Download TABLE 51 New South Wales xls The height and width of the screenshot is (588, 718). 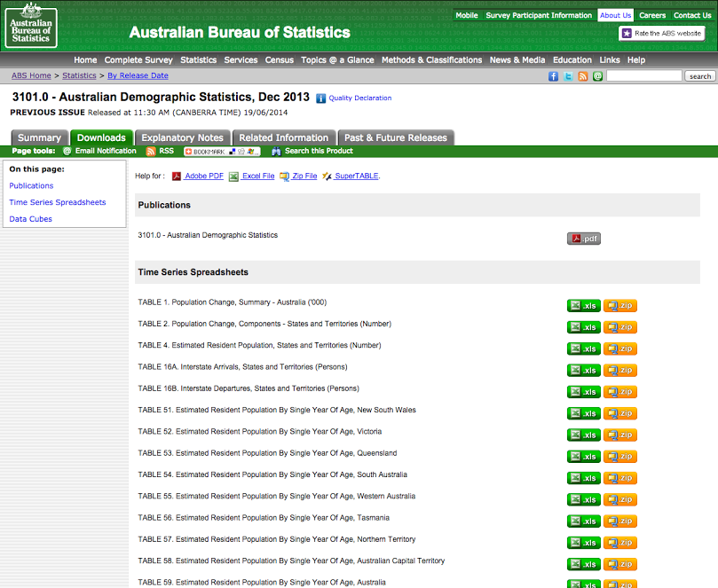point(584,413)
